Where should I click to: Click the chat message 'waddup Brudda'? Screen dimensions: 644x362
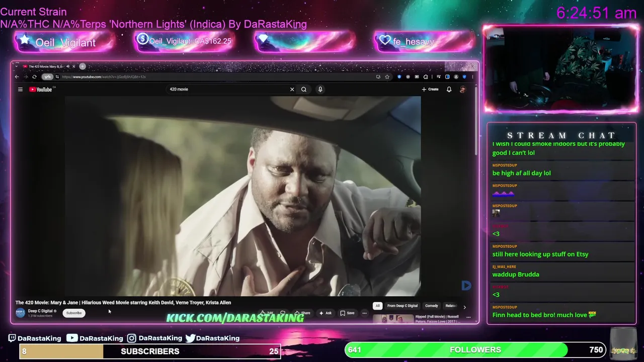(x=516, y=275)
